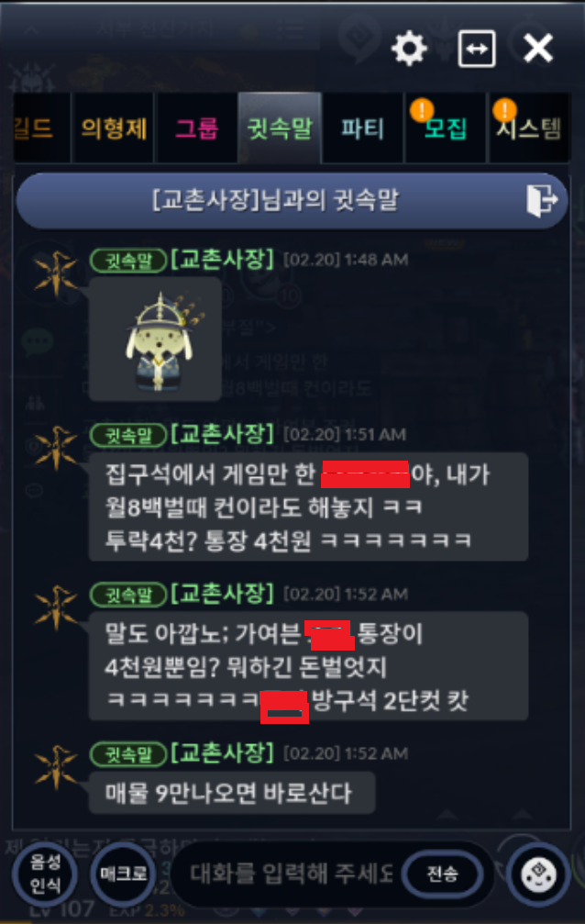Open the 모집 recruitment tab with notification
Screen dimensions: 585x924
click(x=446, y=128)
